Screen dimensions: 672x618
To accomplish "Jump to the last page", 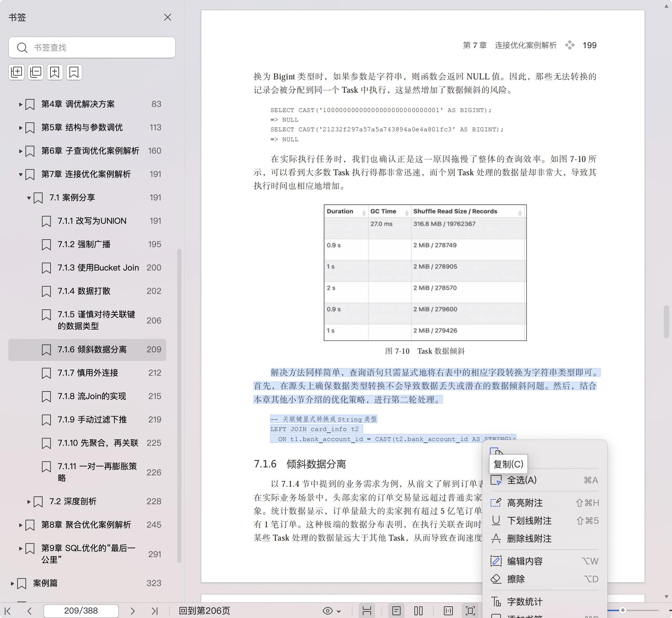I will pyautogui.click(x=155, y=611).
